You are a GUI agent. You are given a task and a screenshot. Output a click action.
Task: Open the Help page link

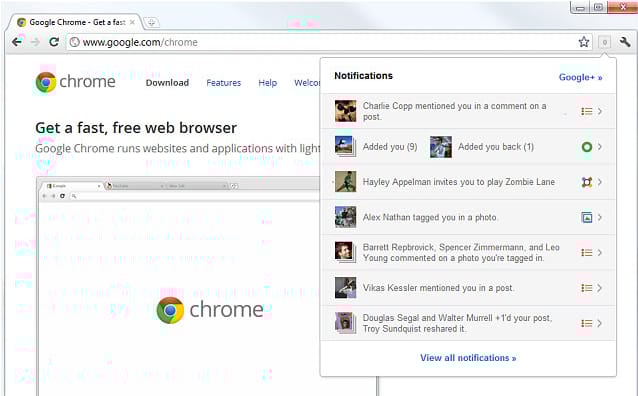267,83
